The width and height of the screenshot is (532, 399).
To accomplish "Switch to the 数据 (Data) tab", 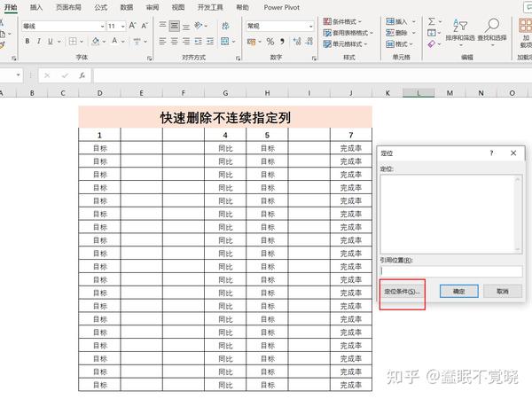I will (x=127, y=7).
